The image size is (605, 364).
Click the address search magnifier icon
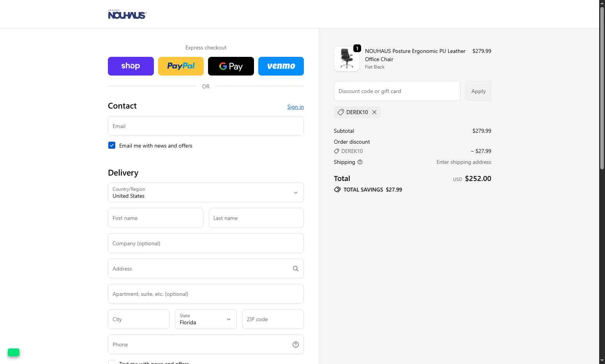[x=296, y=269]
